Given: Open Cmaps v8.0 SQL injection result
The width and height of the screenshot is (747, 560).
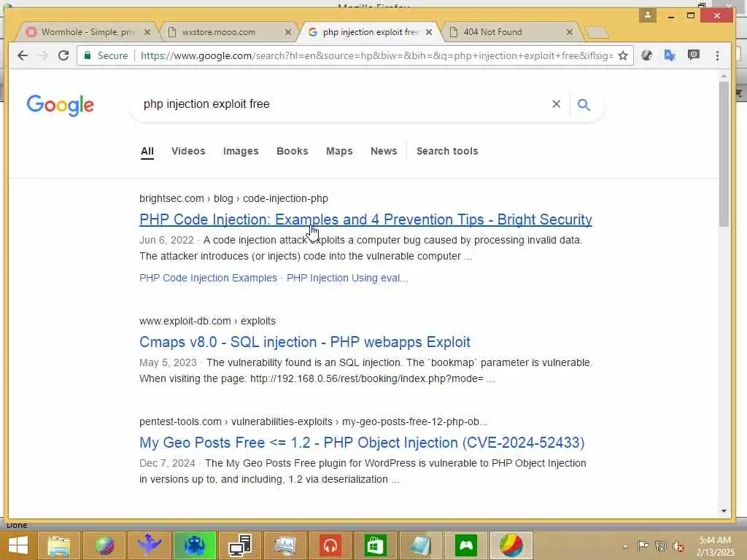Looking at the screenshot, I should point(304,342).
